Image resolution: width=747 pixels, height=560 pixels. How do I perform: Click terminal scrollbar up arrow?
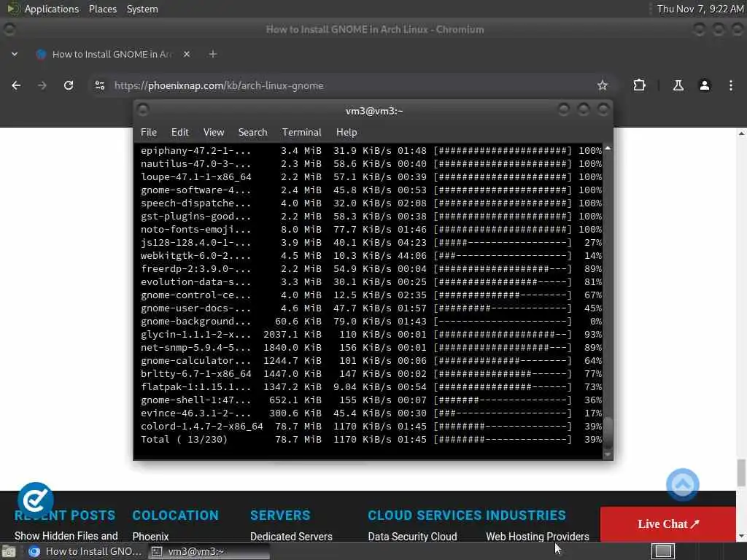(x=608, y=148)
